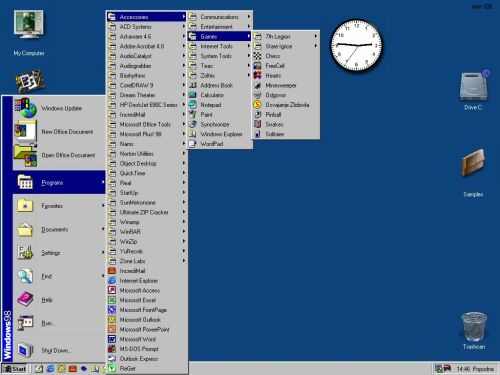Open the Samples folder icon
The image size is (500, 375).
473,173
